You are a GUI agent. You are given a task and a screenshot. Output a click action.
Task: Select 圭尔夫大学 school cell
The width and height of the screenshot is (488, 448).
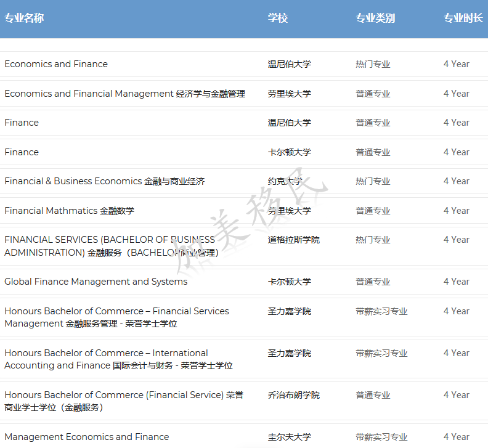pyautogui.click(x=290, y=437)
